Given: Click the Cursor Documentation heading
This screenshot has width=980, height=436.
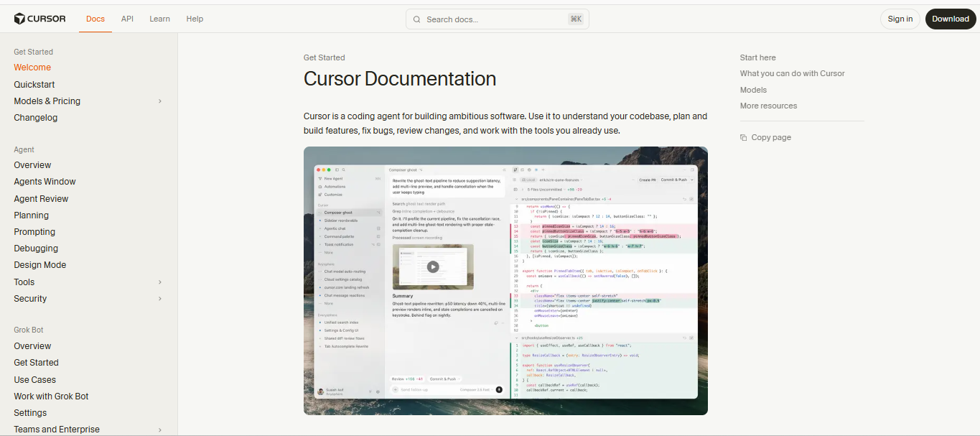Looking at the screenshot, I should 400,78.
